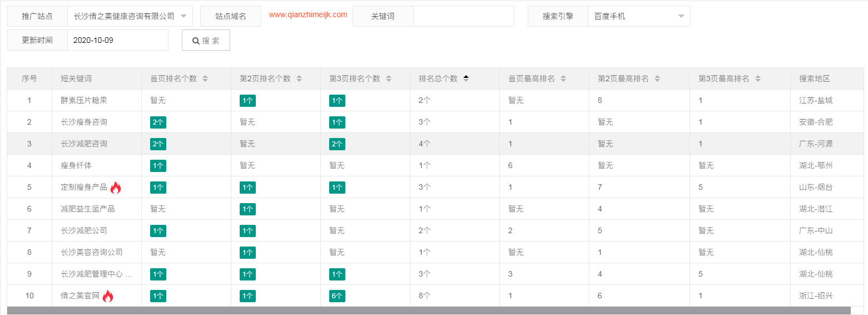The height and width of the screenshot is (315, 868).
Task: Toggle sort on 排名总个数 column
Action: [466, 78]
